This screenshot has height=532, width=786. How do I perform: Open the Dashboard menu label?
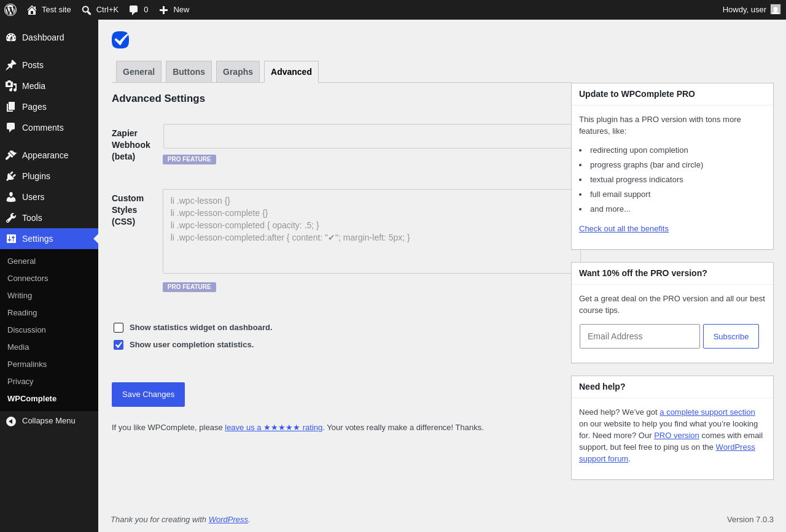click(x=43, y=37)
